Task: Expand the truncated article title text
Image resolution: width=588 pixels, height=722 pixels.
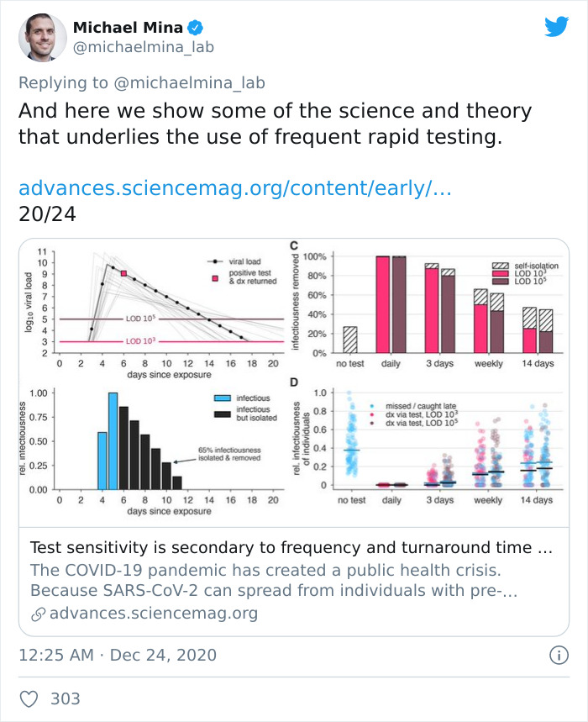Action: coord(290,545)
